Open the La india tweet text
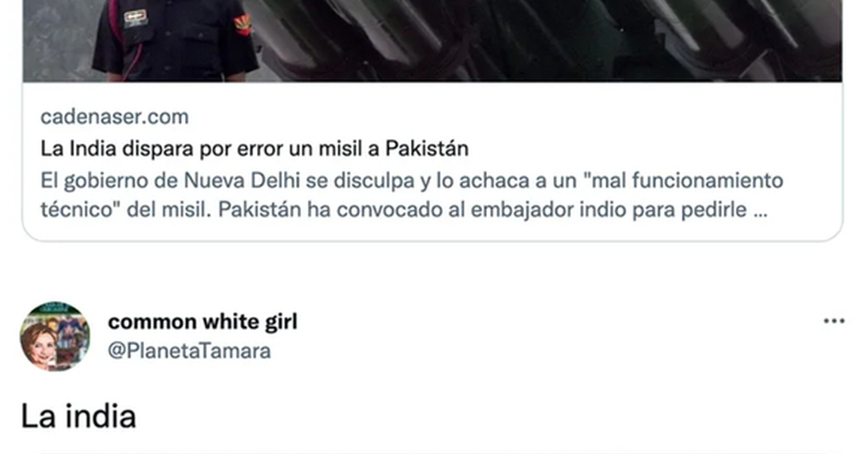The image size is (868, 454). [79, 416]
